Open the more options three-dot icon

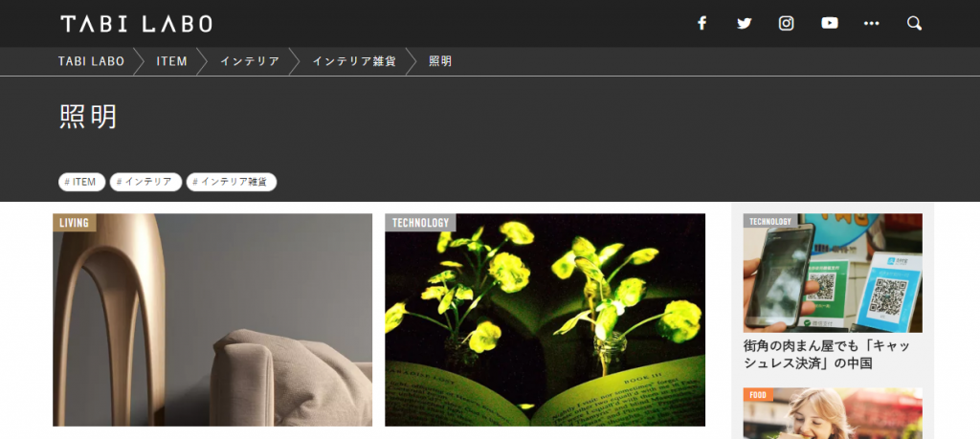(x=871, y=24)
